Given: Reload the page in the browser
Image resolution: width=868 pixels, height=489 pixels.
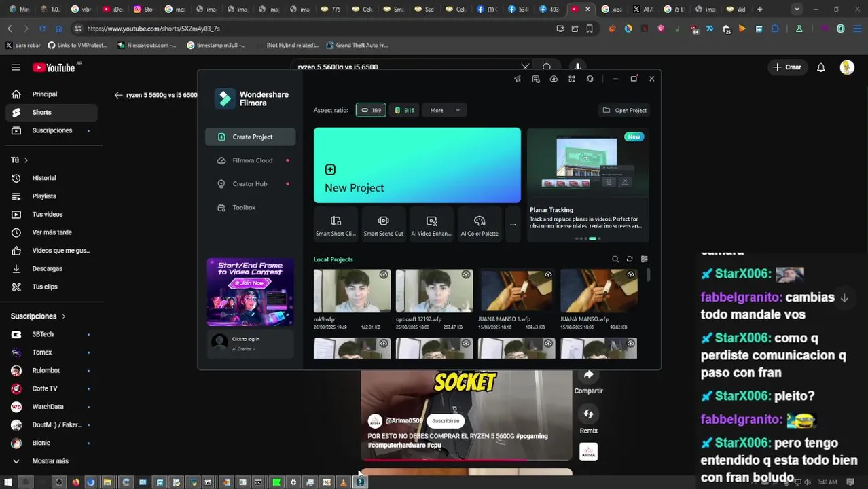Looking at the screenshot, I should pos(42,29).
